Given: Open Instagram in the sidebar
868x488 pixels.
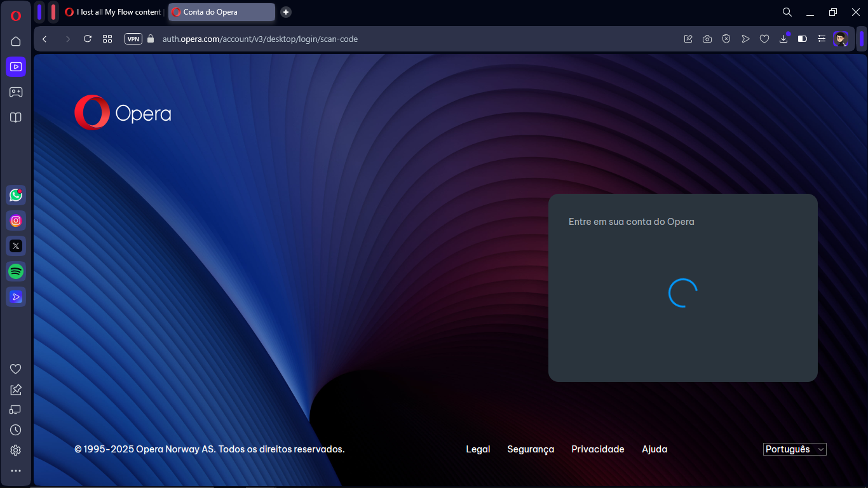Looking at the screenshot, I should [x=16, y=220].
